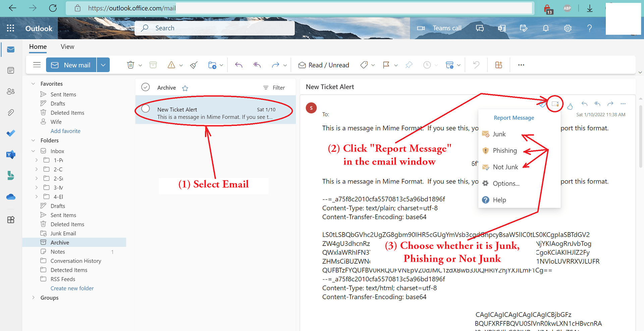The image size is (644, 331).
Task: Add Archive folder to favorites star
Action: [x=185, y=88]
